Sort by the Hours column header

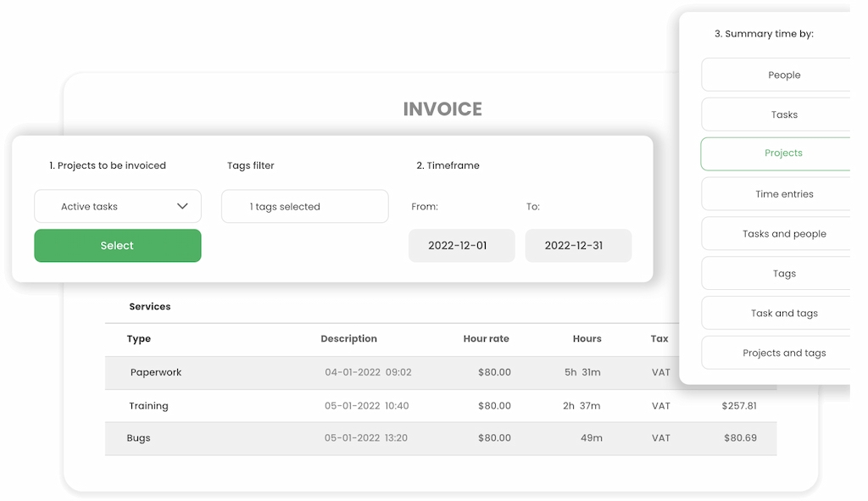coord(587,338)
